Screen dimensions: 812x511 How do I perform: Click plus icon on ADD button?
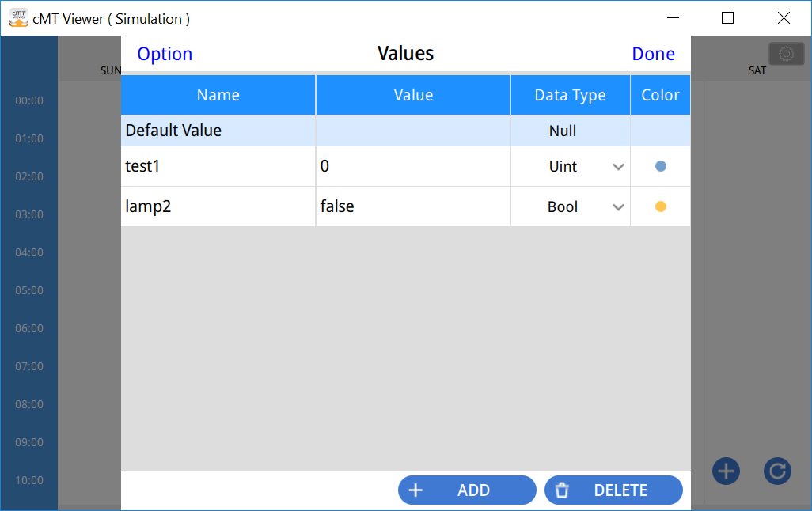(415, 490)
